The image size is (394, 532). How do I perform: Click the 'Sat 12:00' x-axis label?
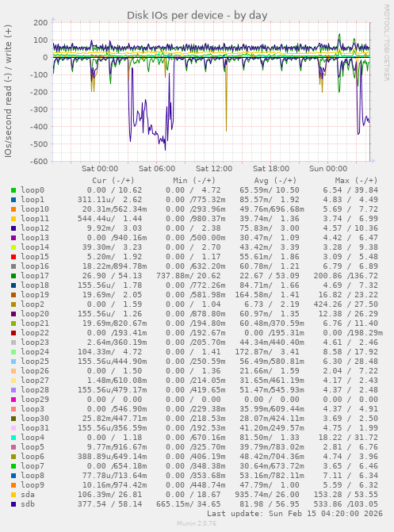pos(214,169)
